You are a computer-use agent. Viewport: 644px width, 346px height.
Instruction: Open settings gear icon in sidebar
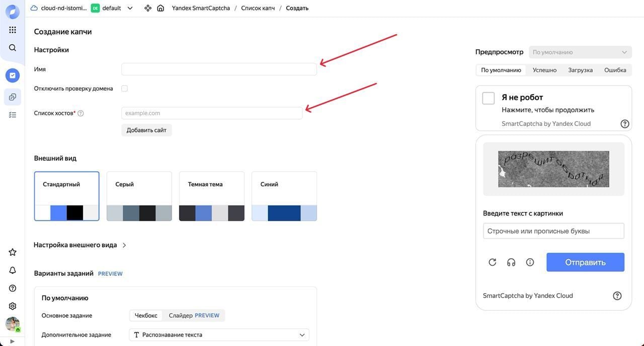[x=13, y=306]
